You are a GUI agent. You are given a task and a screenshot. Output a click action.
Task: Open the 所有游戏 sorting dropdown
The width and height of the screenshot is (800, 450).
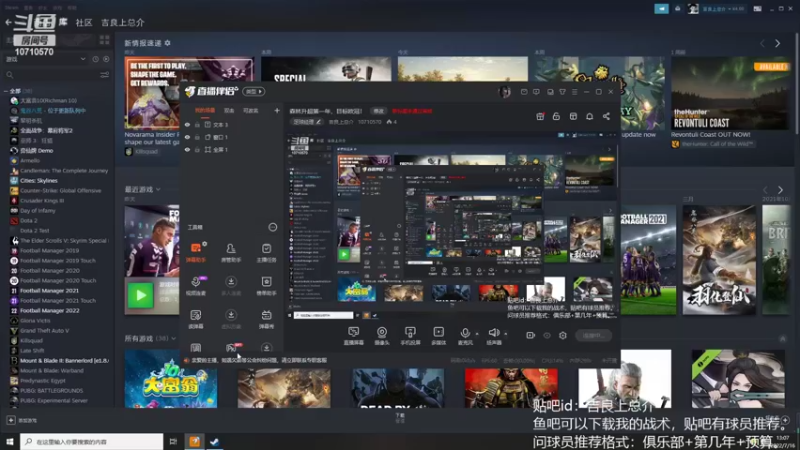[x=174, y=338]
